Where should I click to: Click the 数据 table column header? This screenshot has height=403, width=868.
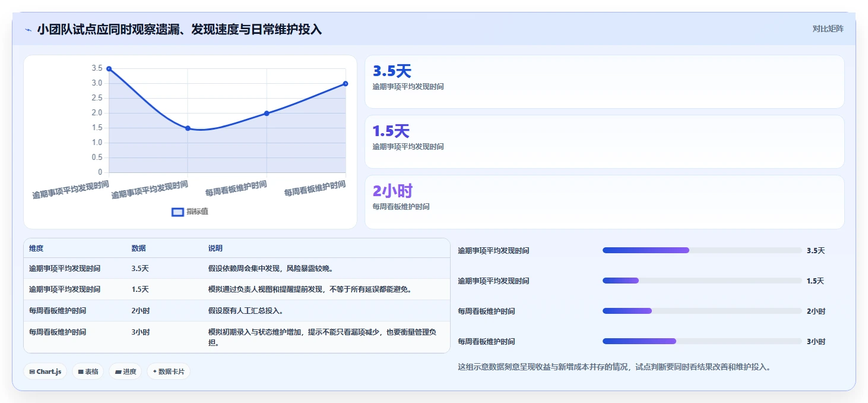click(138, 248)
